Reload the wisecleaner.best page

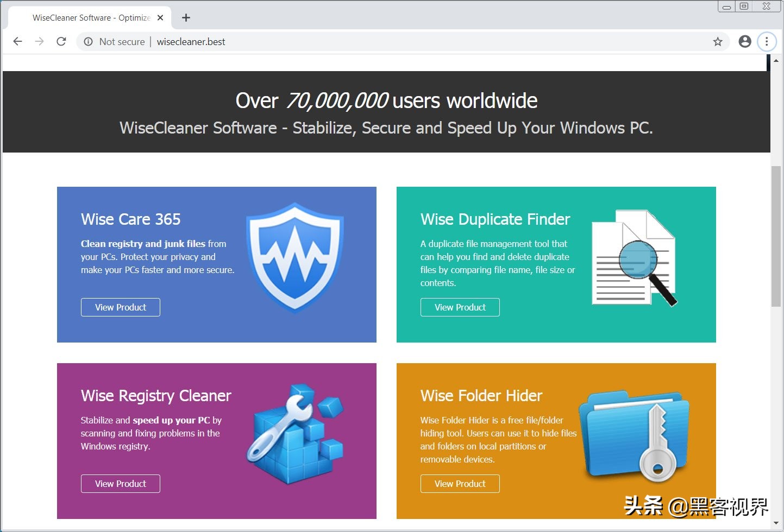(61, 42)
